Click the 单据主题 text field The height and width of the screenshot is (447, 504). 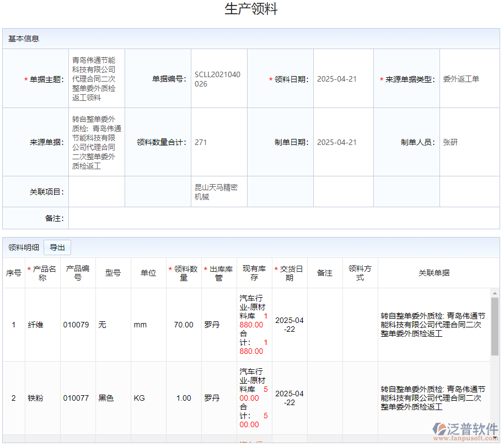(x=96, y=79)
